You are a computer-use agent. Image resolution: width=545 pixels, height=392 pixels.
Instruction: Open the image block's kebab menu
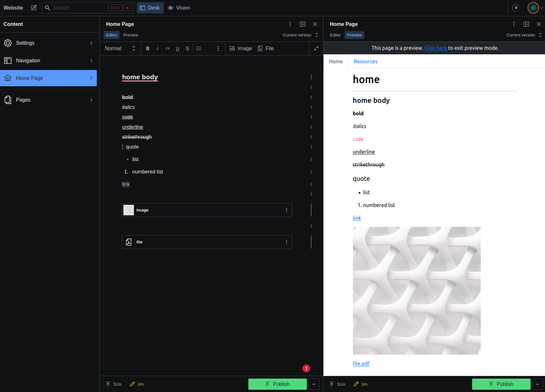(x=286, y=210)
